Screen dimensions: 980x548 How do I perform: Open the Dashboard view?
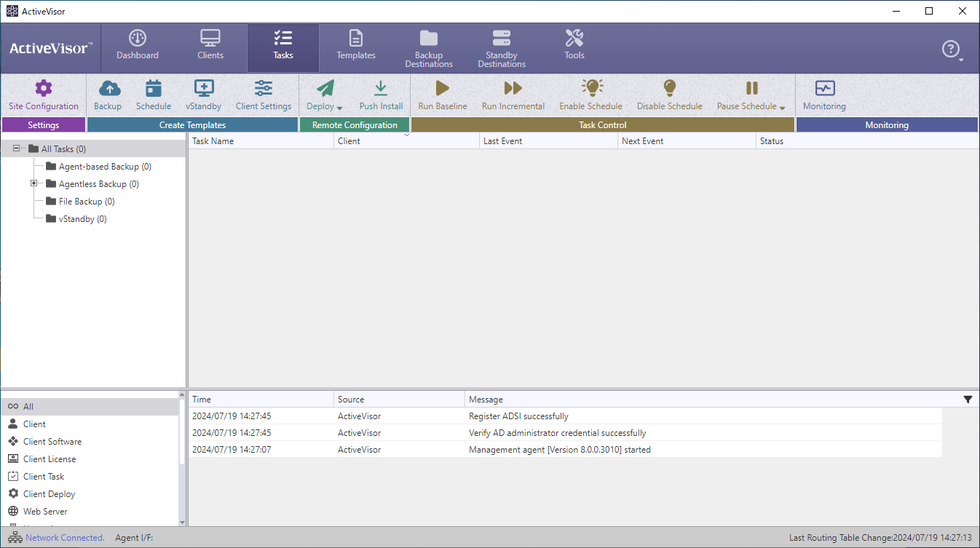[138, 46]
